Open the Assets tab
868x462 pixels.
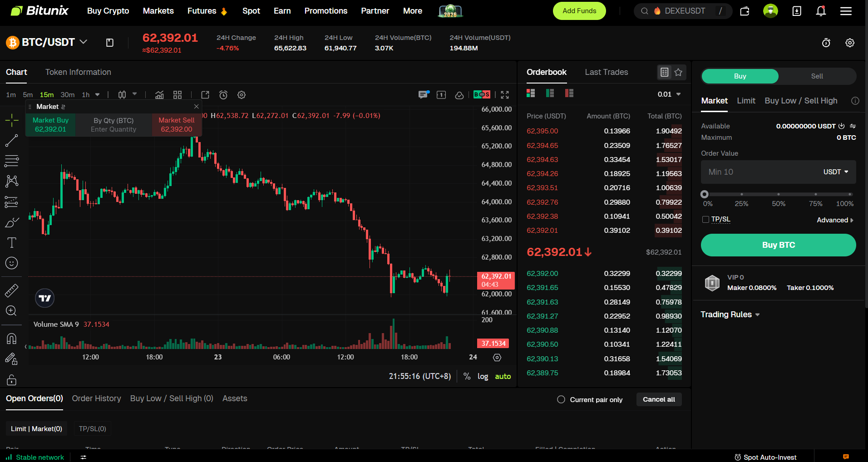click(235, 398)
